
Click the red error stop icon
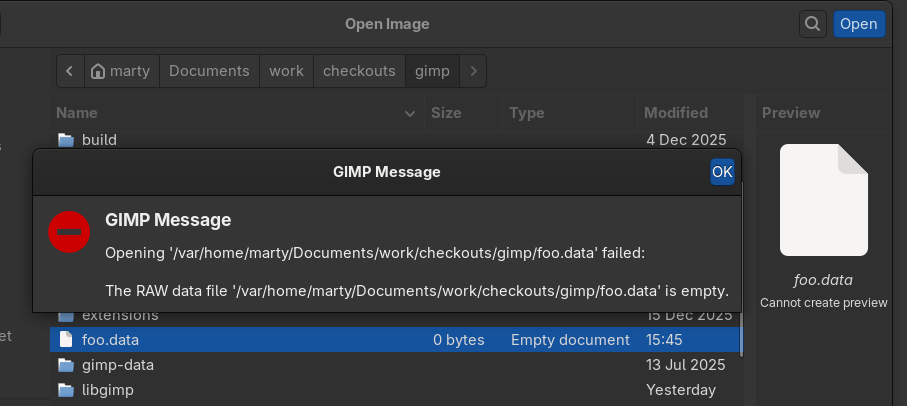[70, 232]
